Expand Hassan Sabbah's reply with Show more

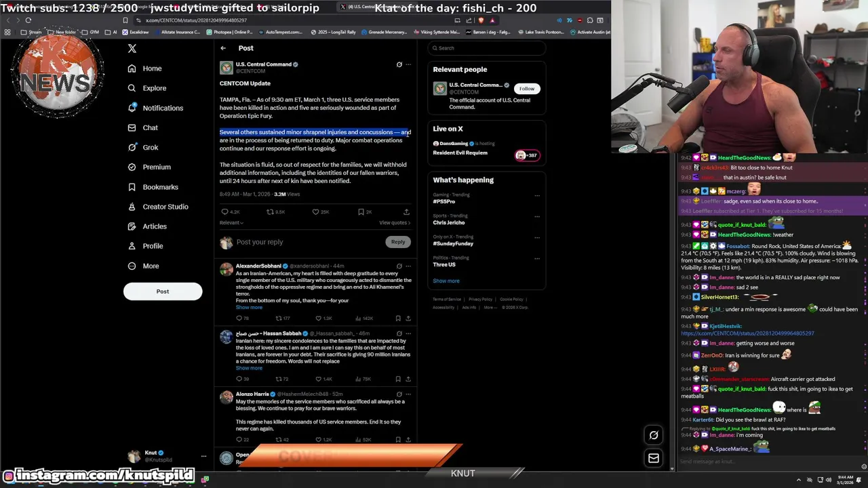249,368
